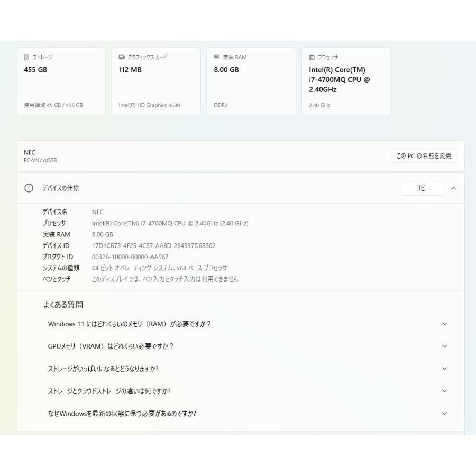The height and width of the screenshot is (476, 476).
Task: Click the RAM icon beside 実装 RAM
Action: point(216,57)
